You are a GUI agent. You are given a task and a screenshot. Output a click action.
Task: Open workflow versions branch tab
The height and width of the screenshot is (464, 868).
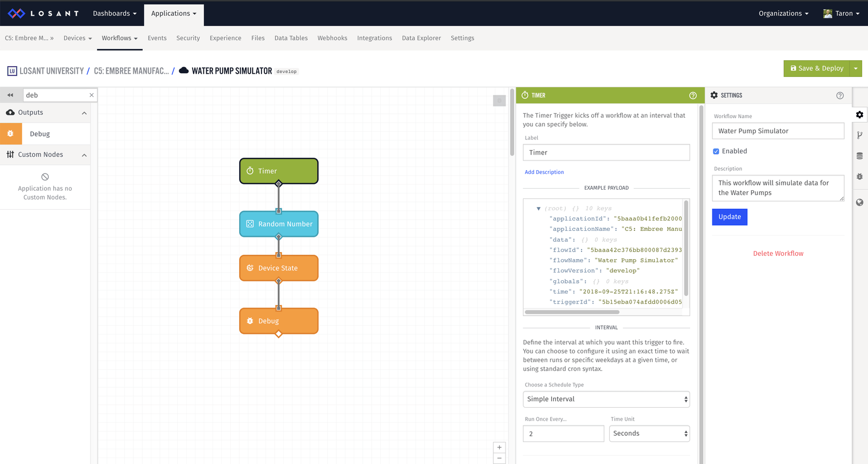(x=860, y=136)
